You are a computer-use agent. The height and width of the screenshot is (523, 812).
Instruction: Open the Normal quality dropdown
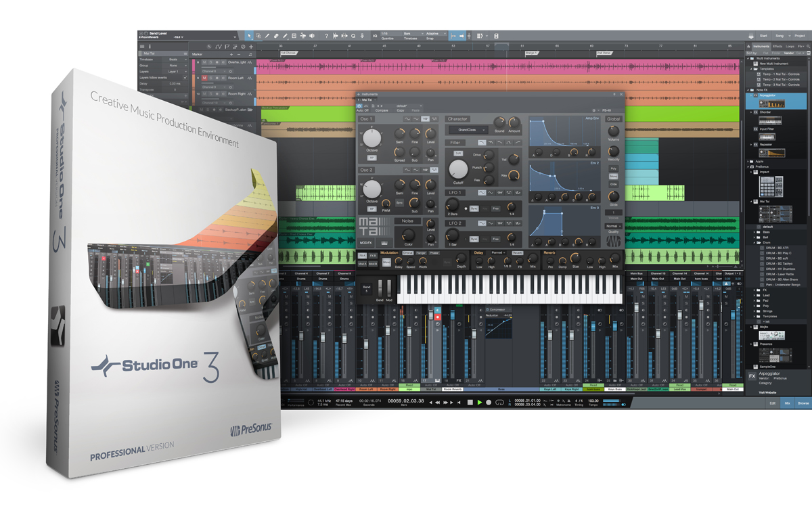[x=614, y=226]
